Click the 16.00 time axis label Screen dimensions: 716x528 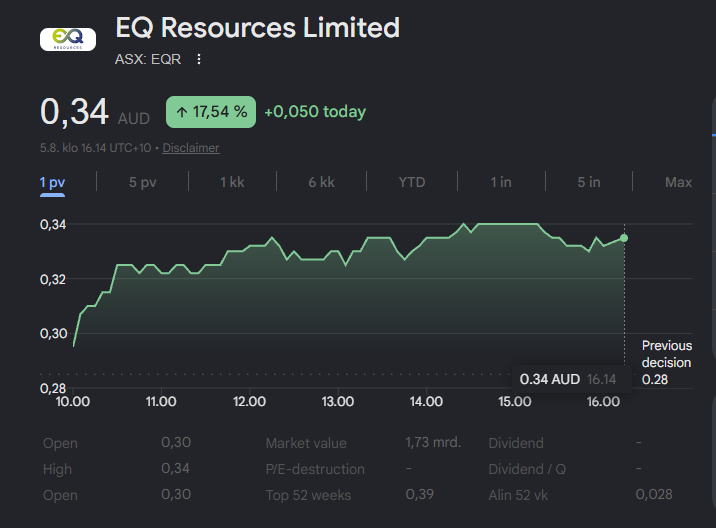[603, 402]
